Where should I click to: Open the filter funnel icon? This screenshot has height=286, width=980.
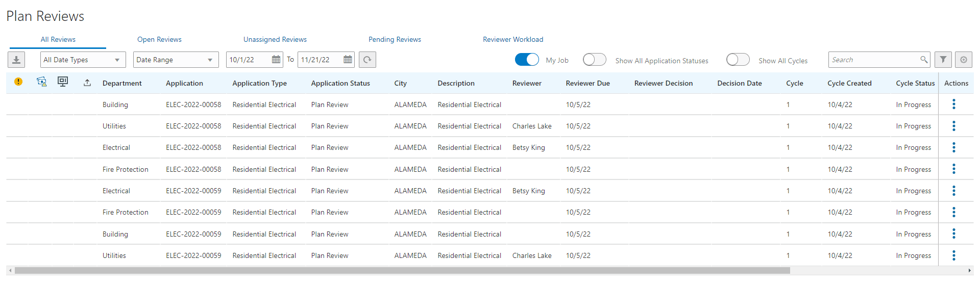click(943, 60)
